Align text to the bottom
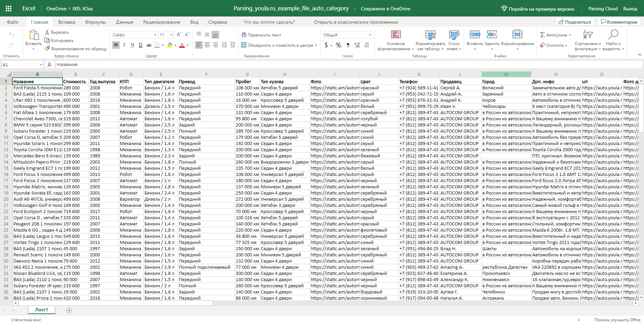Viewport: 644px width, 323px height. pos(215,35)
